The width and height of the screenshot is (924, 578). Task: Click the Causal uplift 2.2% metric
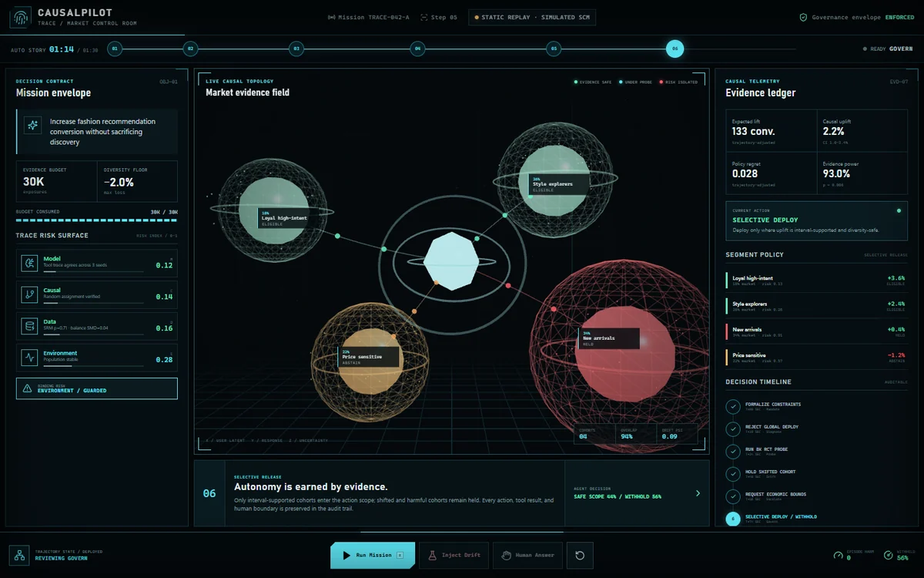pyautogui.click(x=862, y=132)
